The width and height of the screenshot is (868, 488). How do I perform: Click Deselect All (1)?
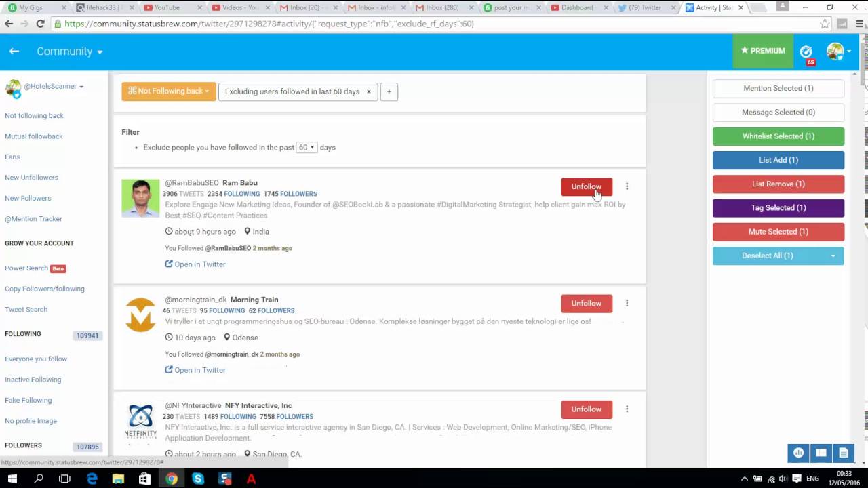tap(768, 256)
